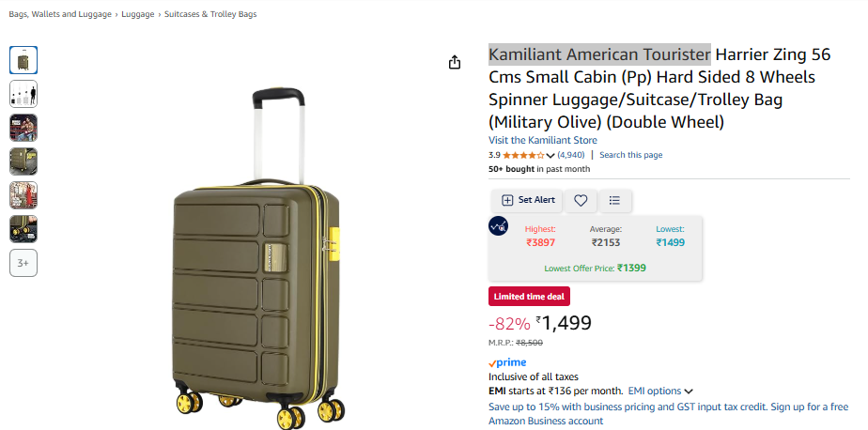The image size is (868, 430).
Task: Click the Prime logo badge
Action: pyautogui.click(x=507, y=362)
